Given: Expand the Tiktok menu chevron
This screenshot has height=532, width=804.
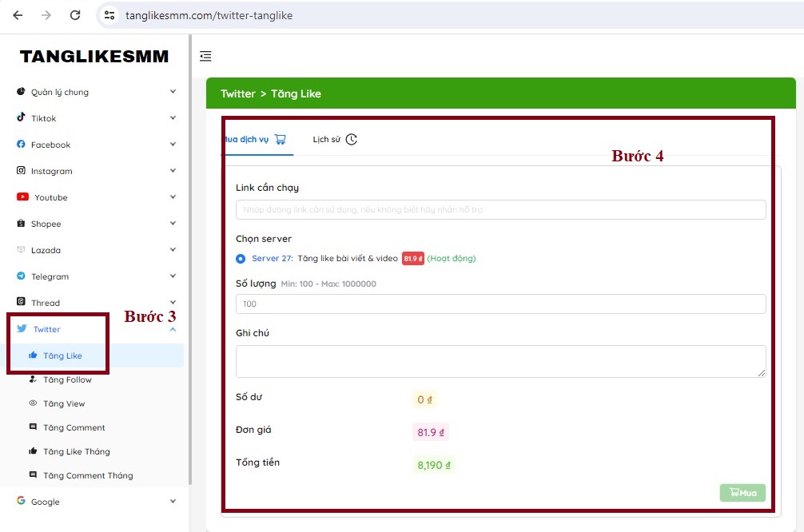Looking at the screenshot, I should 173,118.
